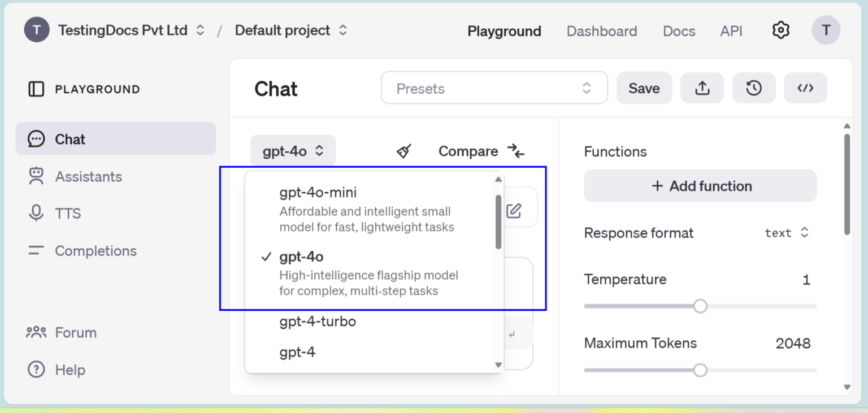This screenshot has height=413, width=868.
Task: Clear the chat using the sweep icon
Action: tap(403, 151)
